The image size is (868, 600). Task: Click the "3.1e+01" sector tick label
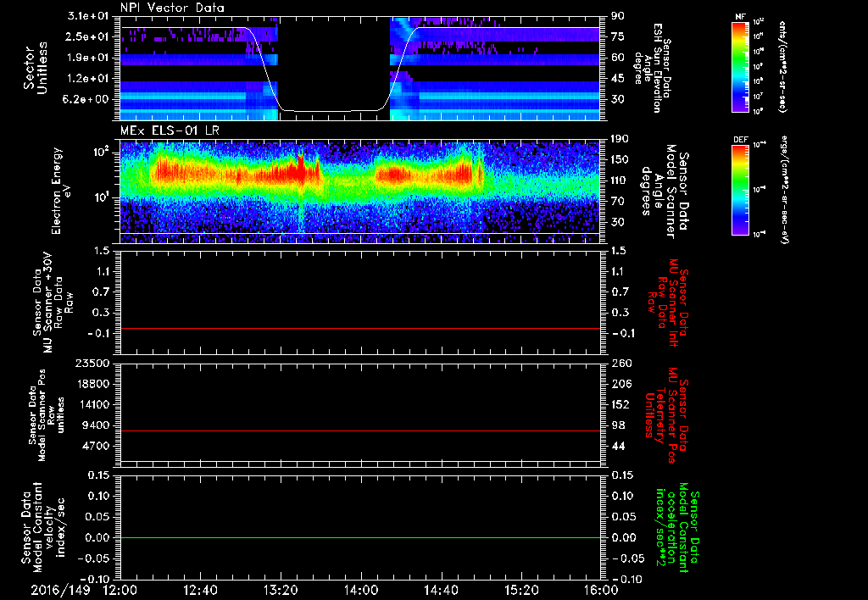pos(87,15)
